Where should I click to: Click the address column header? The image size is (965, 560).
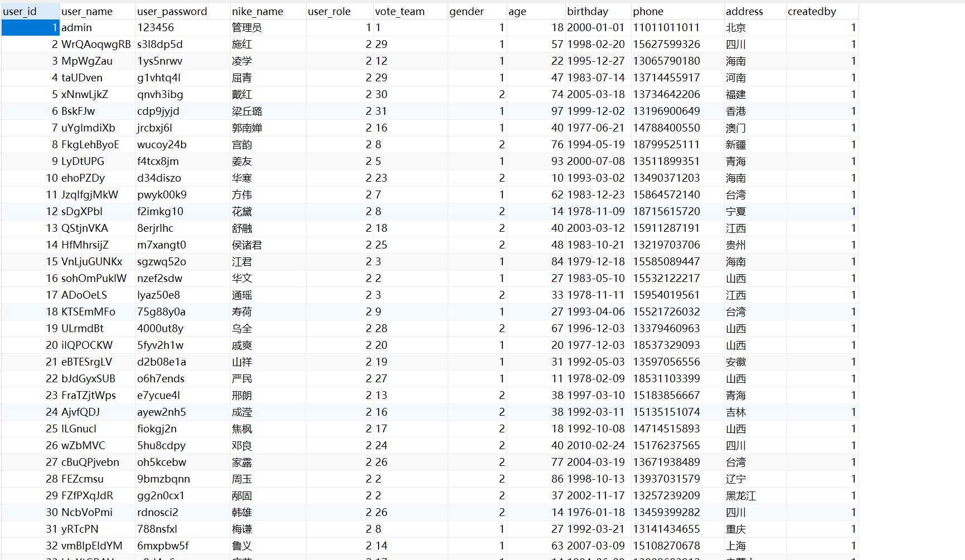coord(755,11)
